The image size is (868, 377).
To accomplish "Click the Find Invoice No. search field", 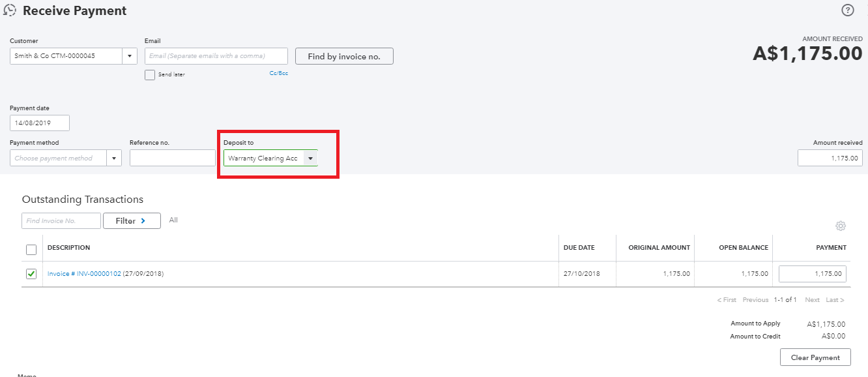I will click(x=61, y=221).
